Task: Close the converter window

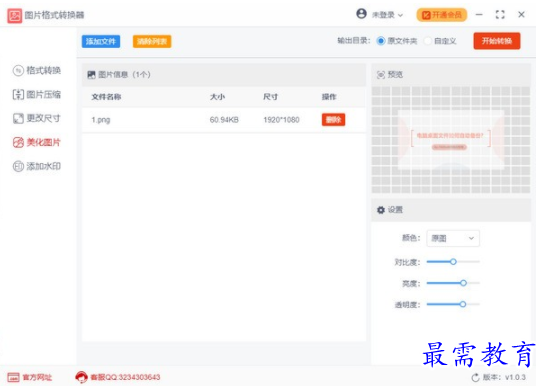Action: tap(521, 15)
